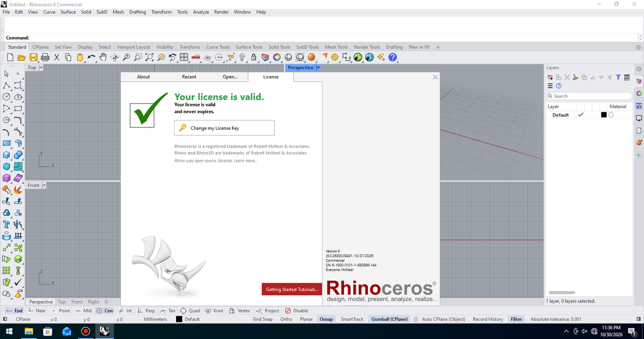The image size is (644, 339).
Task: Click the Gumball (CPlane) status button
Action: (389, 319)
